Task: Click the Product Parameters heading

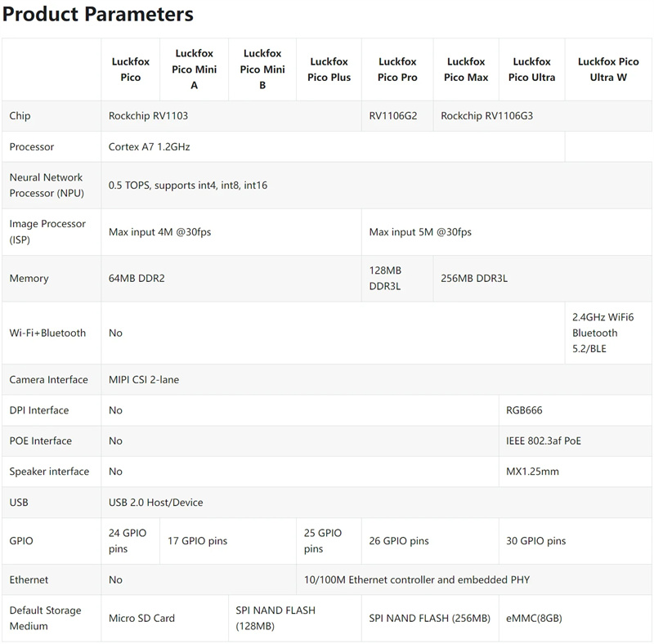Action: [x=98, y=14]
